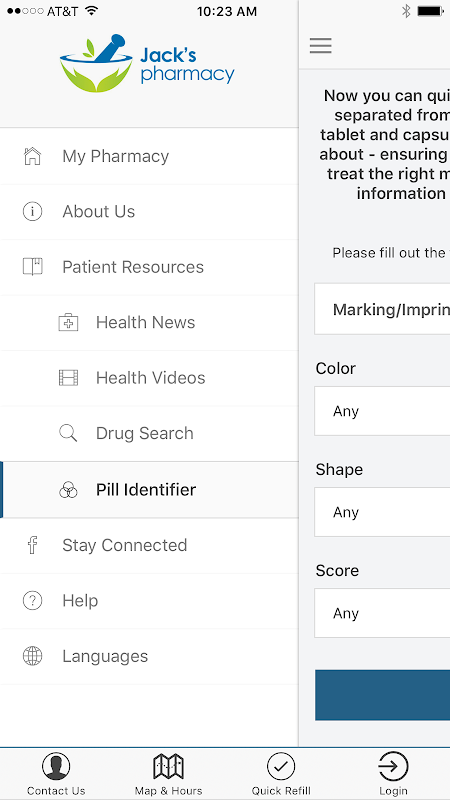
Task: Select the Pill Identifier menu item
Action: [x=149, y=490]
